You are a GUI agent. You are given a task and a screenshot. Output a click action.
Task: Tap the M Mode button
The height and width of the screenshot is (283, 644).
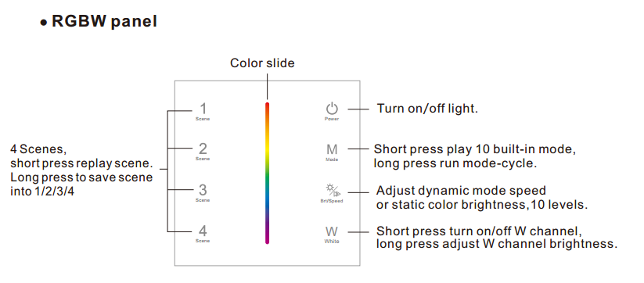click(x=332, y=149)
